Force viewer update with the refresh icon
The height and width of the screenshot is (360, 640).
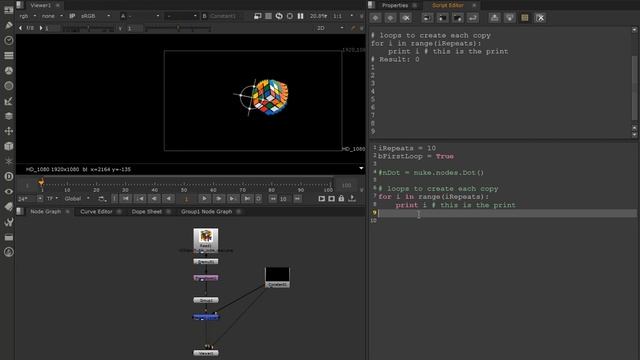pos(279,16)
